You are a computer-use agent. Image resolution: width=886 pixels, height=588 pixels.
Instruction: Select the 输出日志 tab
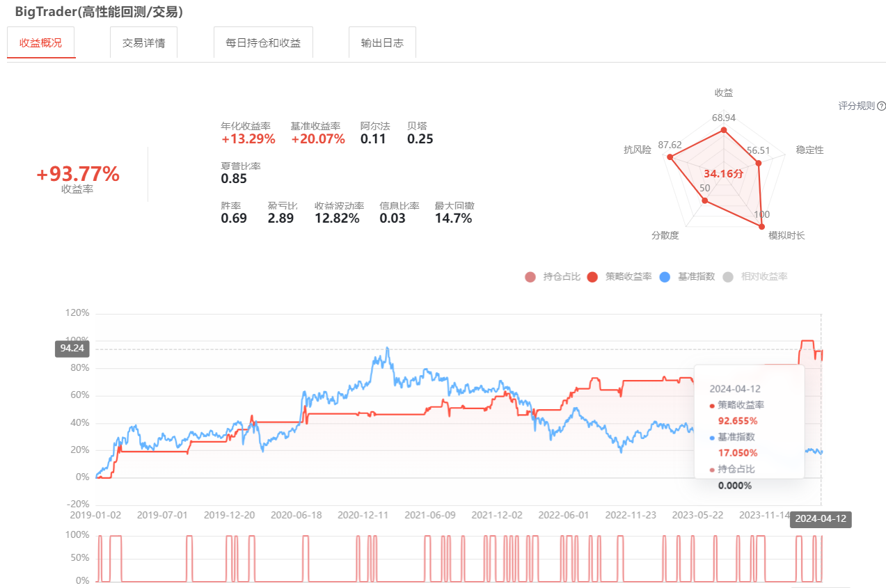tap(382, 42)
